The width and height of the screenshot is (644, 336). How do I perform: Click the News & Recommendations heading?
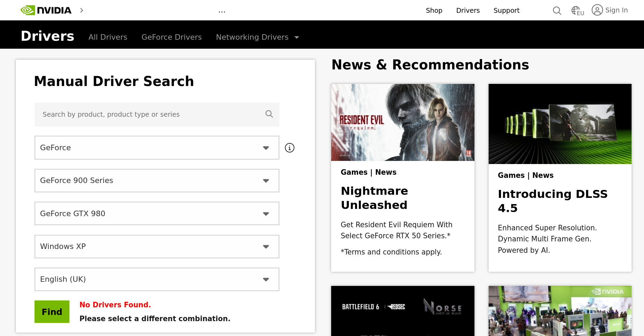(x=430, y=65)
